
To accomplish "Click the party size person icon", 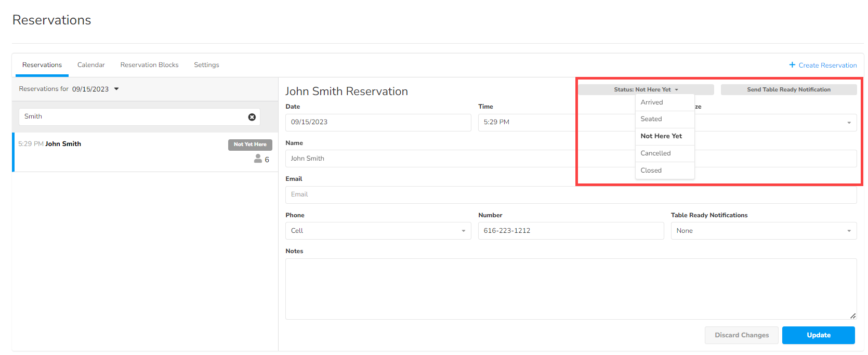I will point(258,159).
